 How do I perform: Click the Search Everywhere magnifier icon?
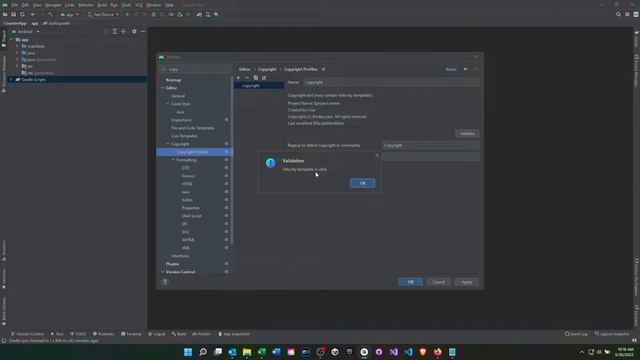(x=618, y=15)
